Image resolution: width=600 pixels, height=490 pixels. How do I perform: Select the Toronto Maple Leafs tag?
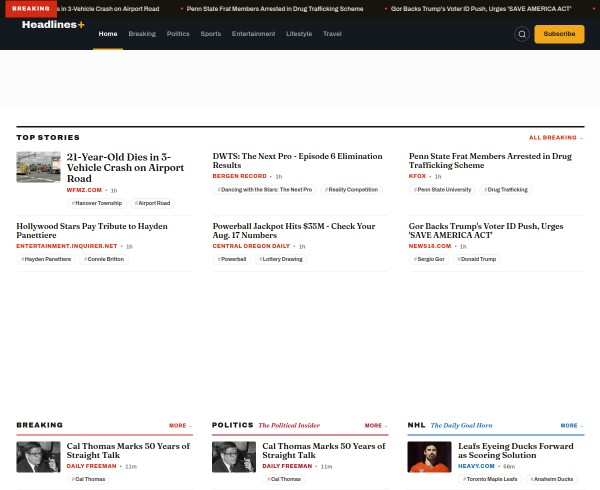(x=490, y=479)
